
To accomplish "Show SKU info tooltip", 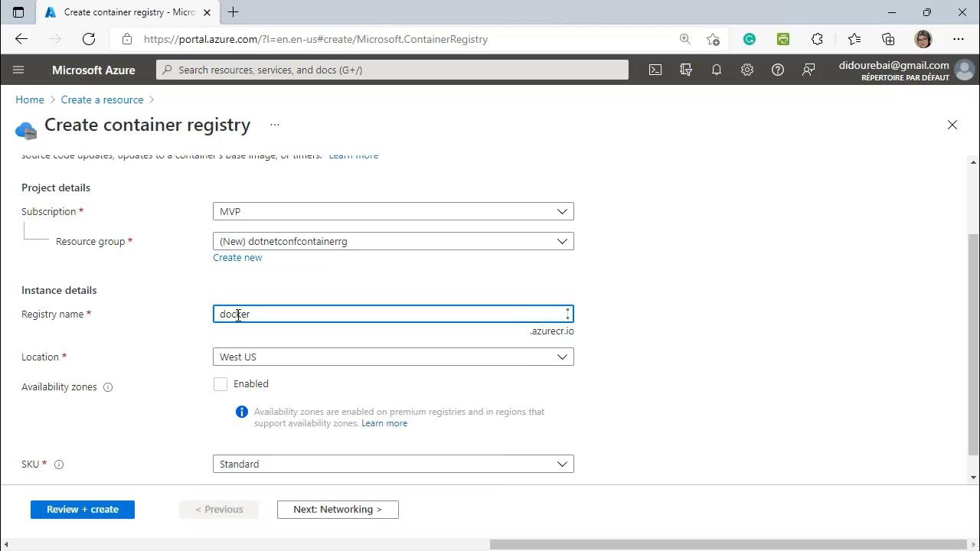I will tap(59, 465).
